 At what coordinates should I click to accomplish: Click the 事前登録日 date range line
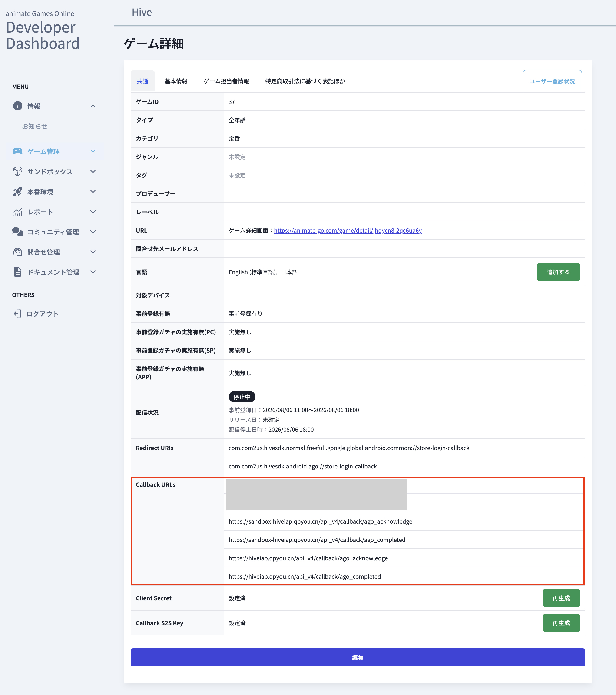click(294, 410)
